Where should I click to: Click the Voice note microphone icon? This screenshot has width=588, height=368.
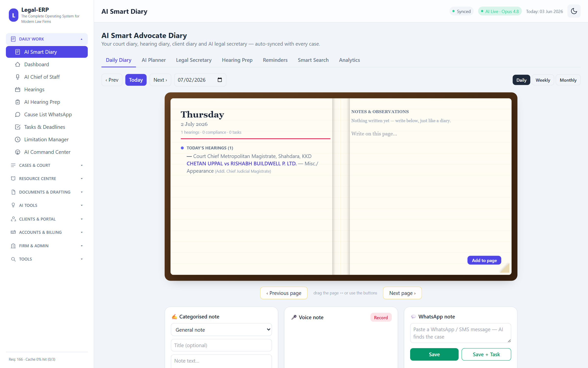294,317
